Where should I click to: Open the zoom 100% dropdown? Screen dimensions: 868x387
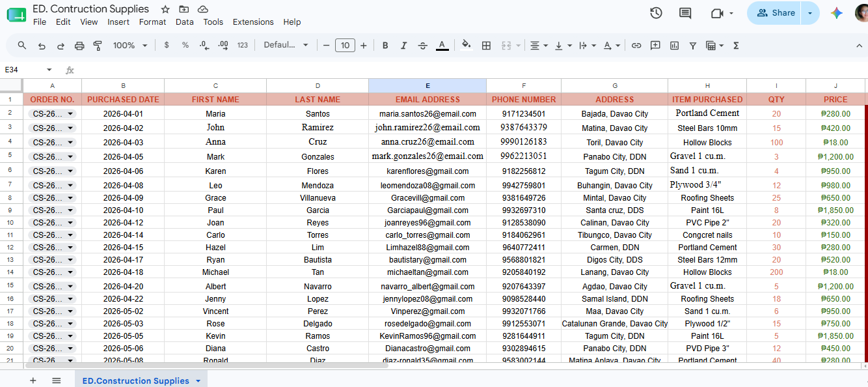[130, 46]
